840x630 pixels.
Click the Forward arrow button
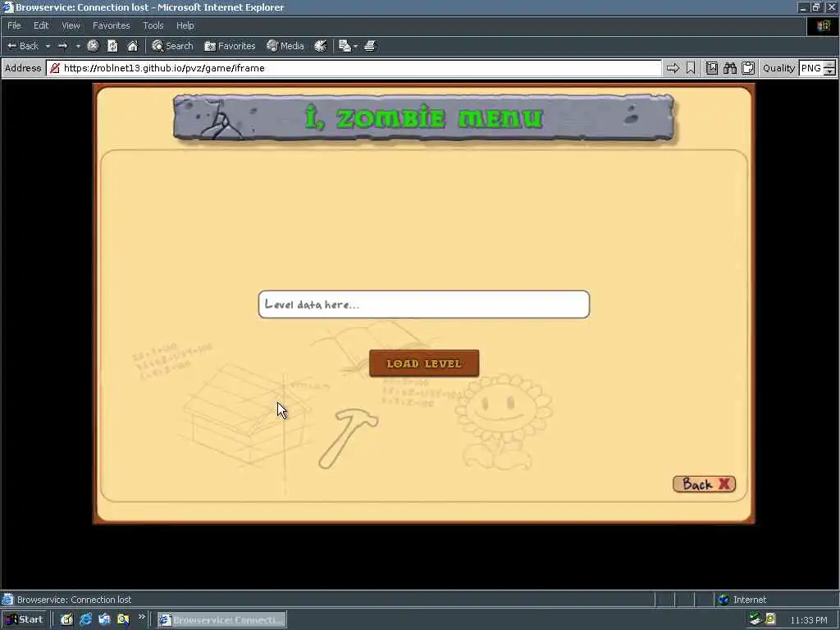coord(62,46)
